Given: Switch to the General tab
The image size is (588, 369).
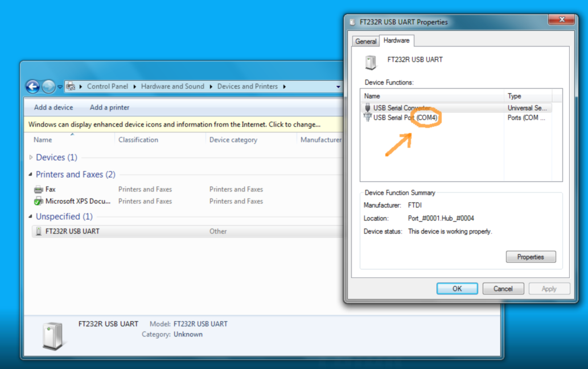Looking at the screenshot, I should tap(365, 41).
